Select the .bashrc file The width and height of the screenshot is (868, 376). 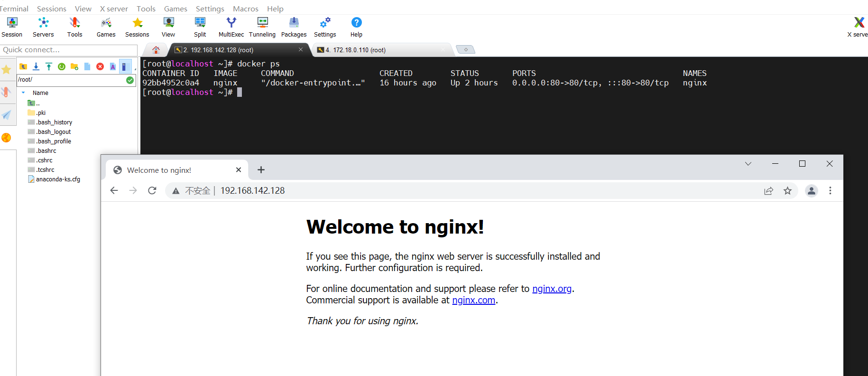[42, 150]
